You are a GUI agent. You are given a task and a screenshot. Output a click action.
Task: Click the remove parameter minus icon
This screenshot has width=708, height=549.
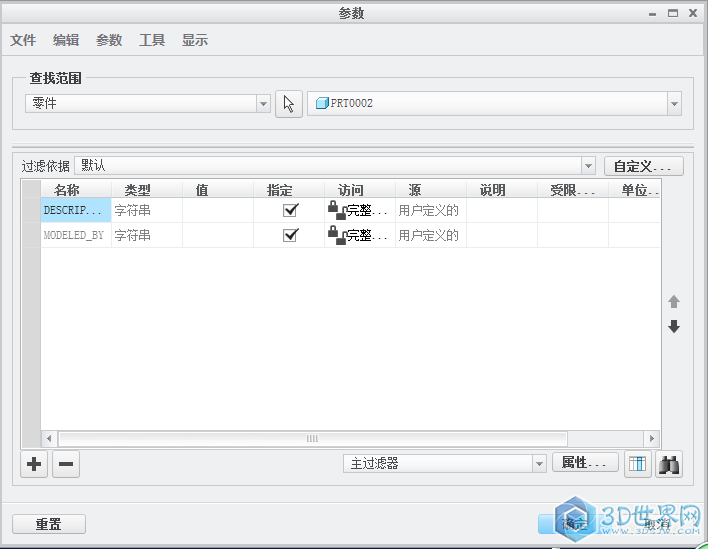(x=66, y=464)
